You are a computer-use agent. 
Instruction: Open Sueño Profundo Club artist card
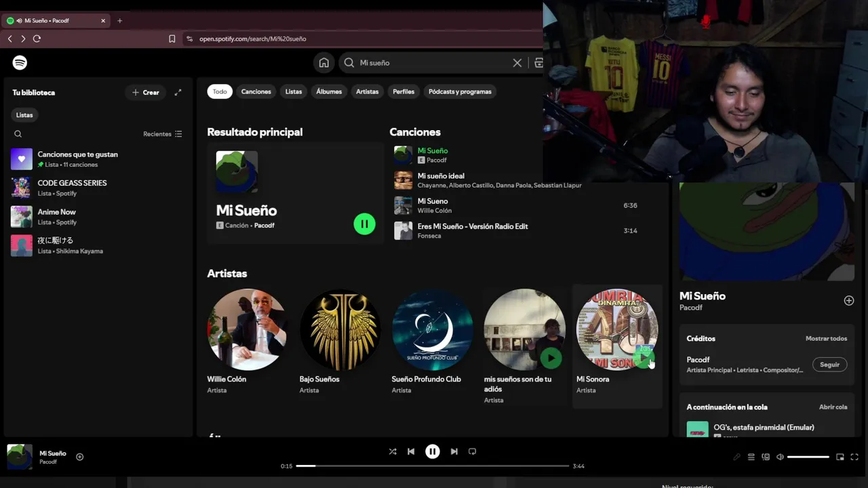(x=432, y=346)
